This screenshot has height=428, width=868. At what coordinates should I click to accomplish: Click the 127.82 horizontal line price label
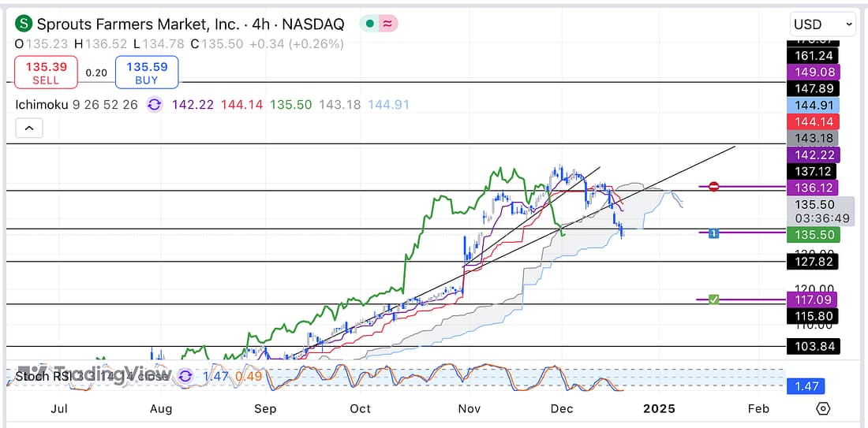tap(812, 262)
